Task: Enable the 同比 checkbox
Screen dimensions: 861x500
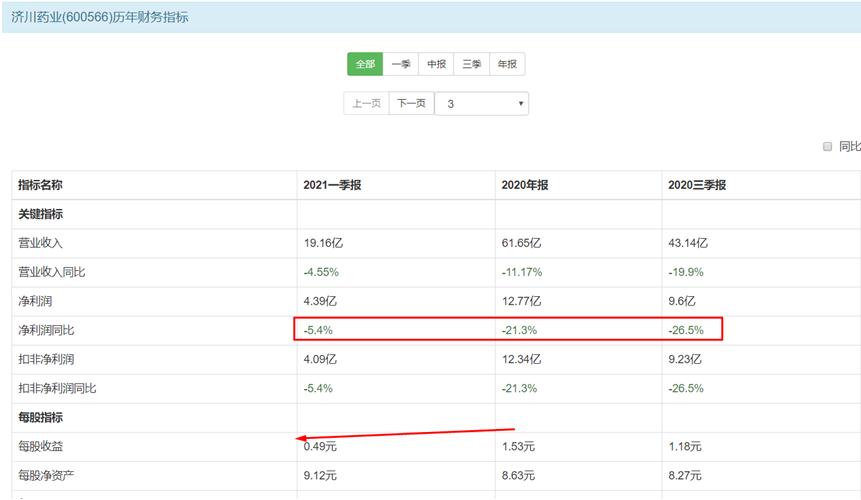Action: pos(828,147)
